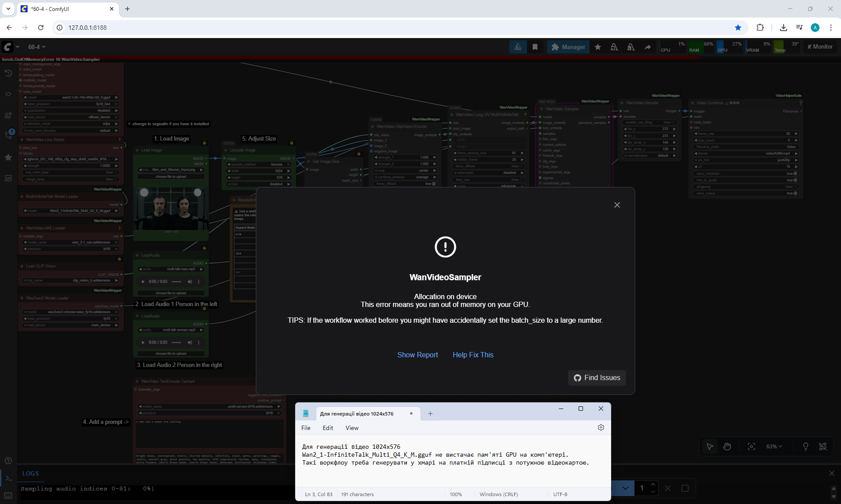The height and width of the screenshot is (504, 841).
Task: Toggle the link visibility icon
Action: 823,446
